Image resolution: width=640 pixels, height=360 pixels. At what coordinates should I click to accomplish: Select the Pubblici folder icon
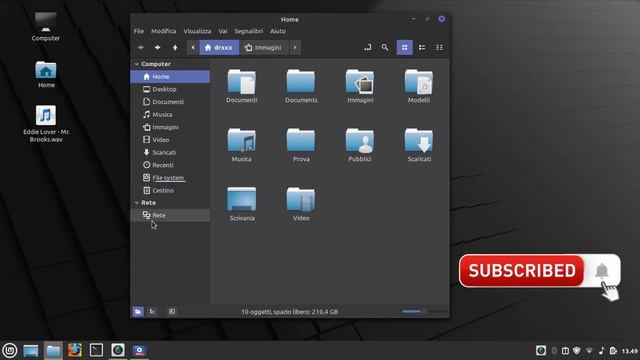click(360, 141)
